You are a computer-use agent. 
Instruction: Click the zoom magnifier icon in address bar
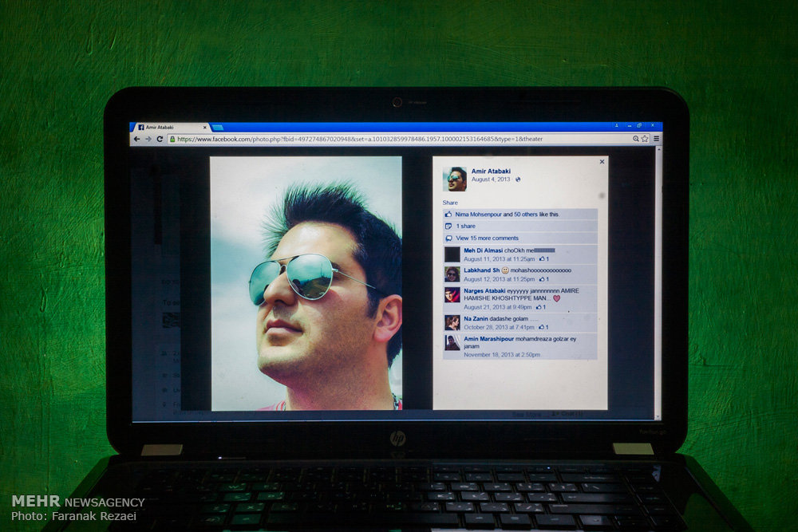click(636, 138)
